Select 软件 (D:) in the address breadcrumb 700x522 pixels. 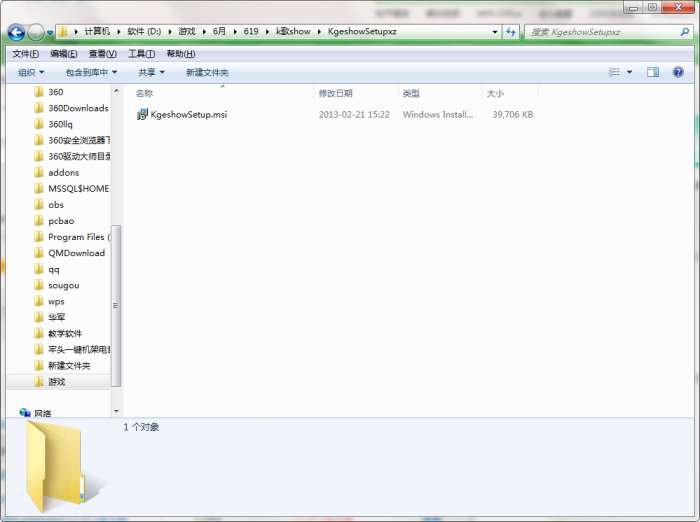[144, 31]
